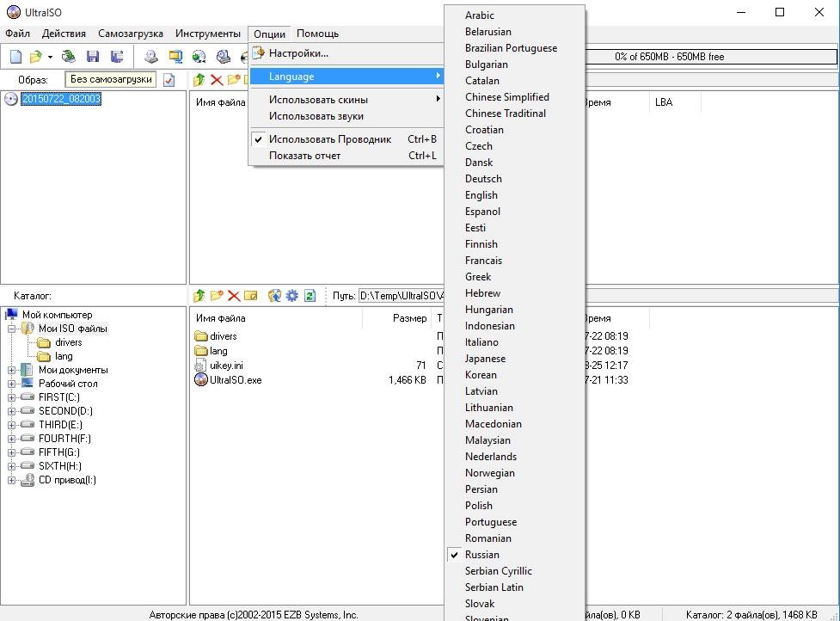The height and width of the screenshot is (621, 840).
Task: Select English in the Language list
Action: coord(514,195)
